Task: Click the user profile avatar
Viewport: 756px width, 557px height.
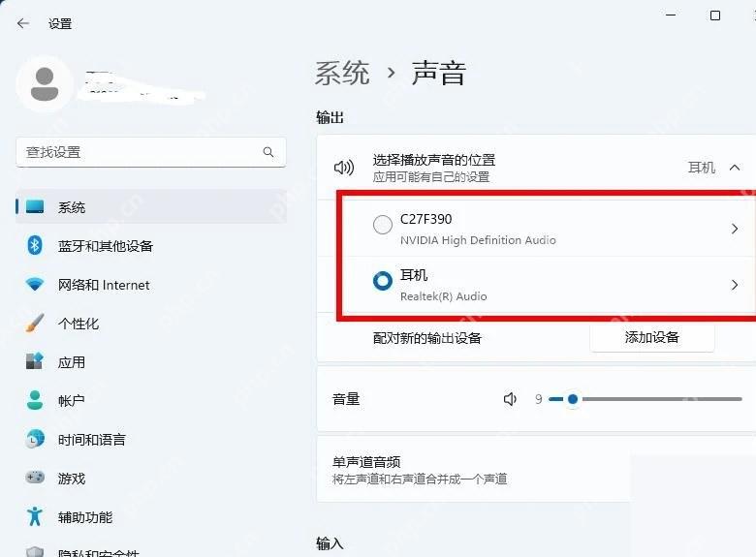Action: point(45,84)
